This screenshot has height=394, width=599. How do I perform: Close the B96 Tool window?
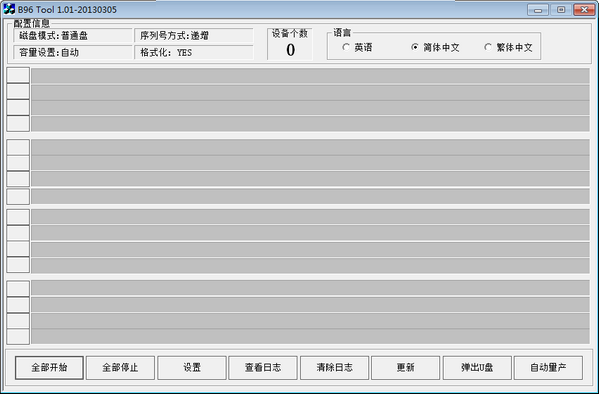[x=584, y=10]
